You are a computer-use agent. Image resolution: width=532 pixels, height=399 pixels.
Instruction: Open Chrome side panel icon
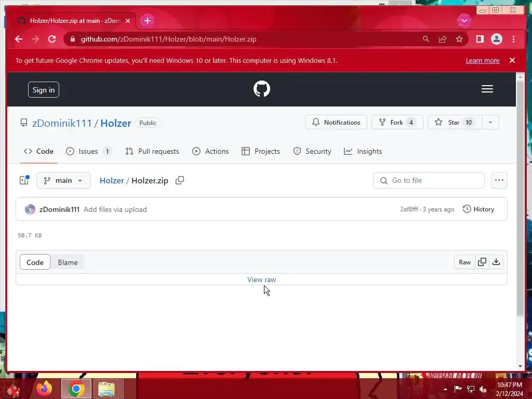click(x=480, y=39)
